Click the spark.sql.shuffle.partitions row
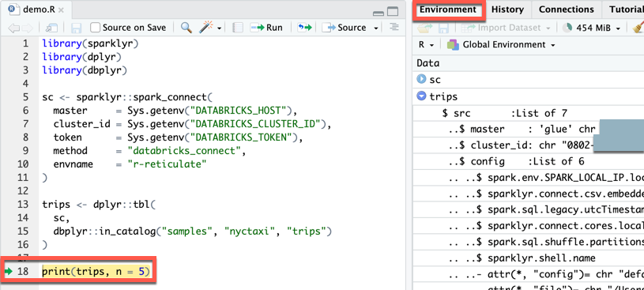644x290 pixels. coord(528,242)
